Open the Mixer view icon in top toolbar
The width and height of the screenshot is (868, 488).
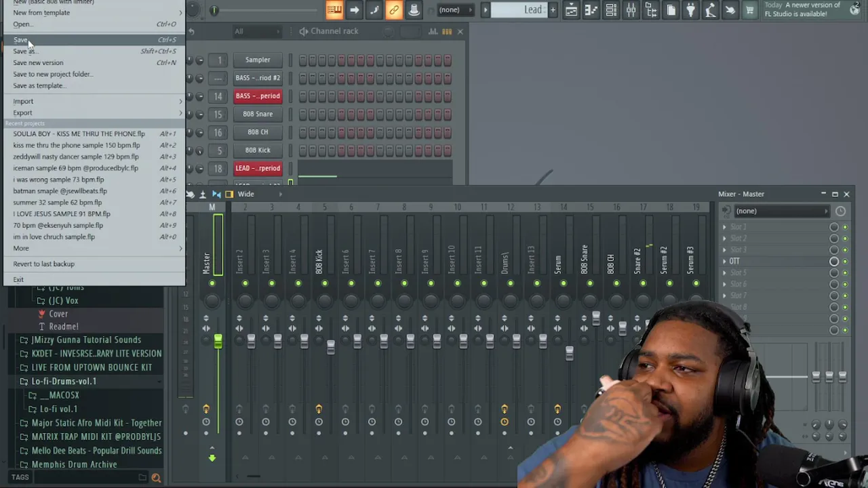pyautogui.click(x=631, y=9)
